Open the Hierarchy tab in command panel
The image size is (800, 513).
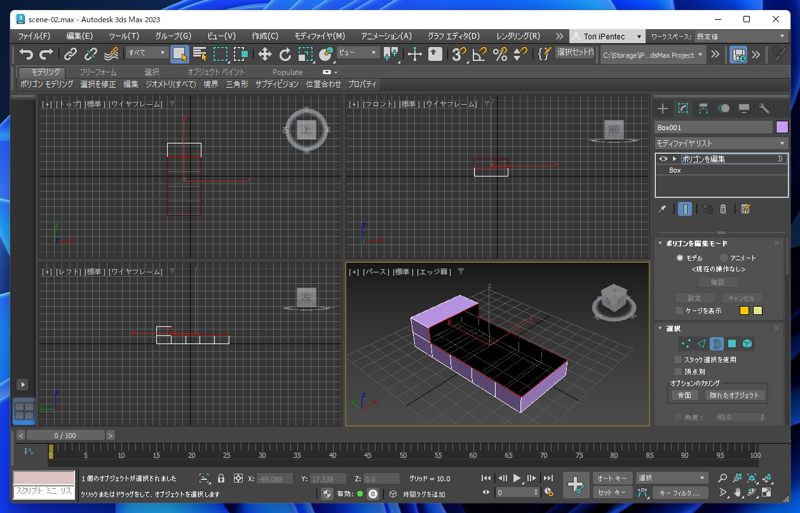pos(703,108)
